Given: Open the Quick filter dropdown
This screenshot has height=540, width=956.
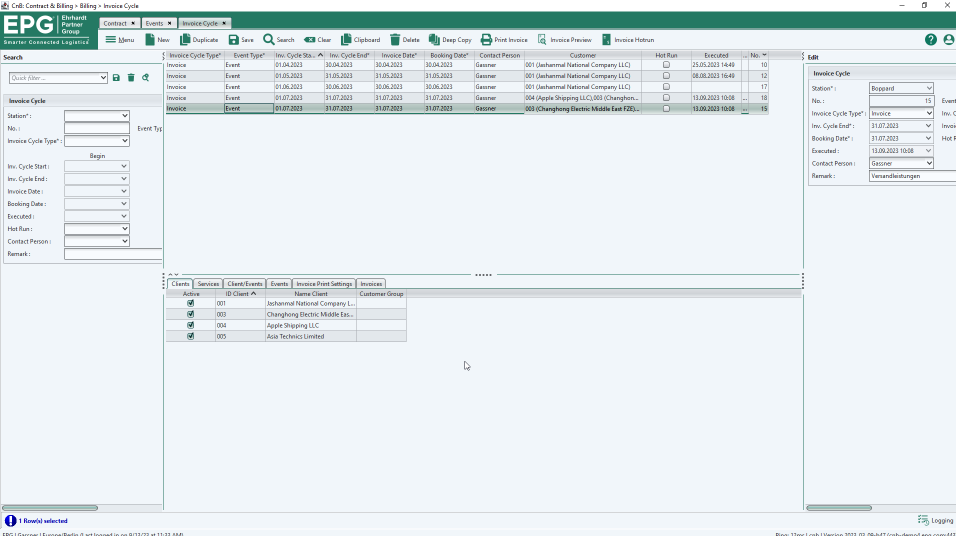Looking at the screenshot, I should tap(102, 78).
